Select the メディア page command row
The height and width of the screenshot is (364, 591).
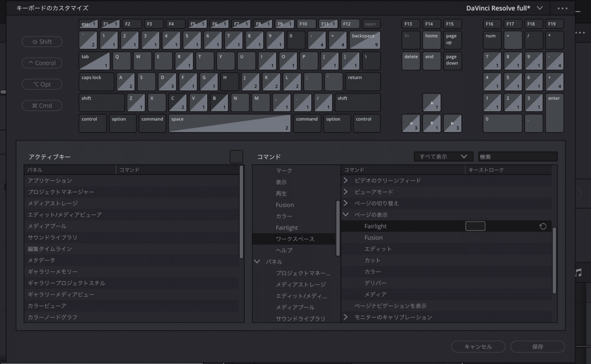tap(446, 295)
